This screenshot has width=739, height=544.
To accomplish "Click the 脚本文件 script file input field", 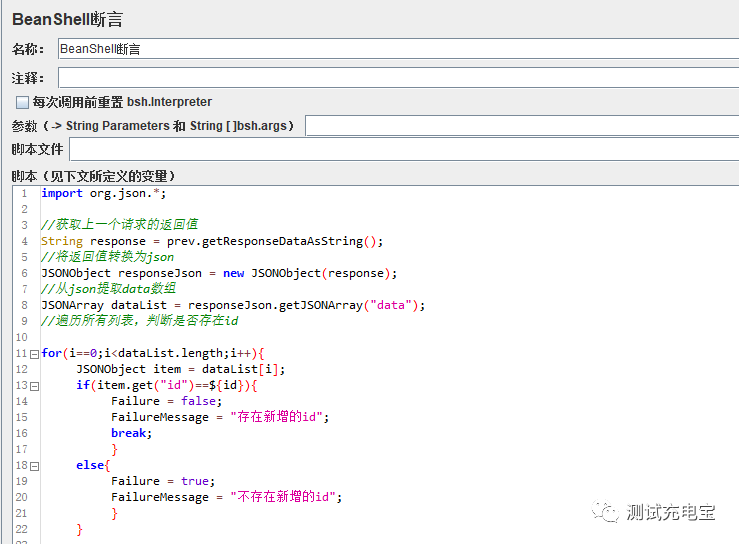I will tap(404, 149).
